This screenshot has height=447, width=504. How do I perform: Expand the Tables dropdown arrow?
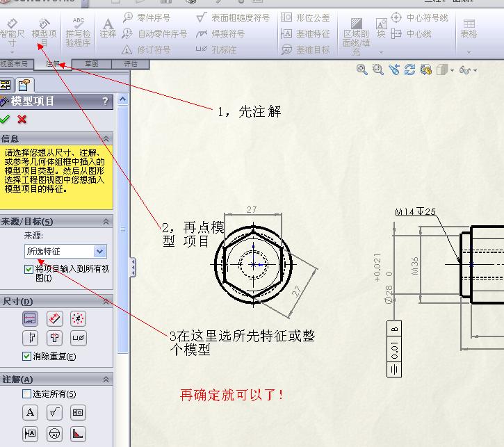[469, 52]
